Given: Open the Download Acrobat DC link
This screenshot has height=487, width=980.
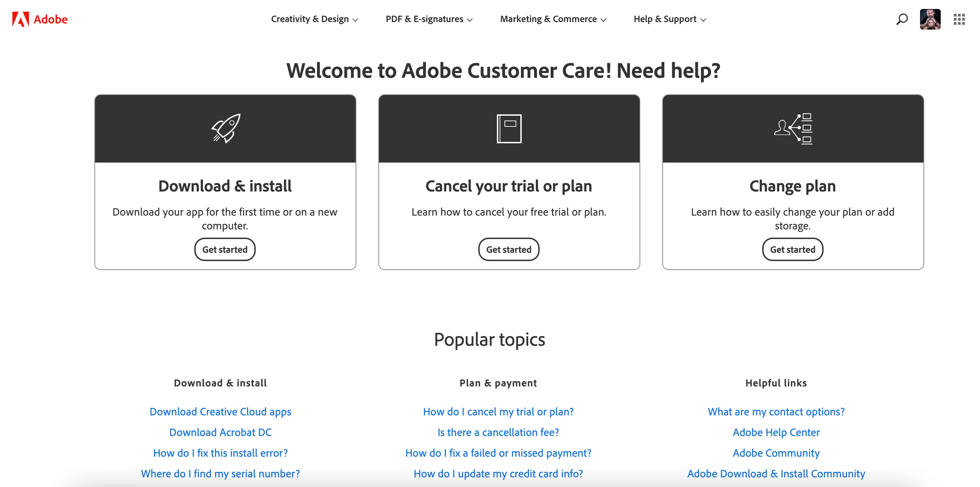Looking at the screenshot, I should [x=220, y=432].
